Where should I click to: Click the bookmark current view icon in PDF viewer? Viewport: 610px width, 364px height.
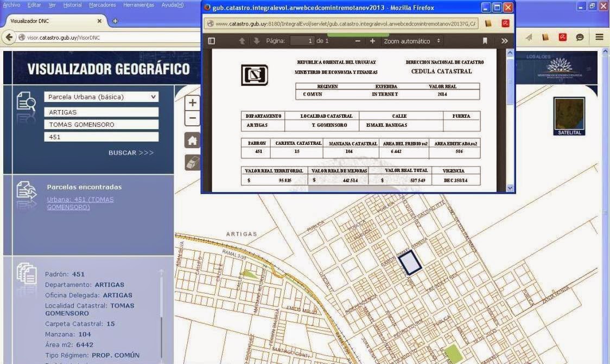(485, 41)
